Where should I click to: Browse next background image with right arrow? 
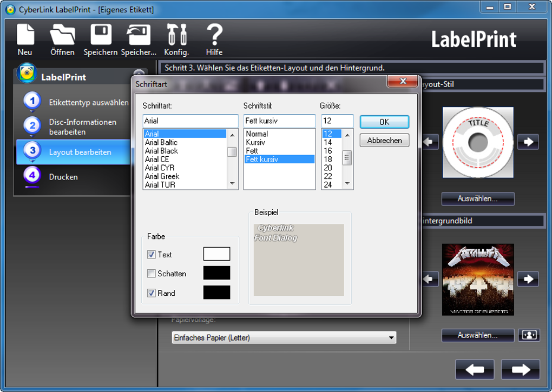[528, 278]
